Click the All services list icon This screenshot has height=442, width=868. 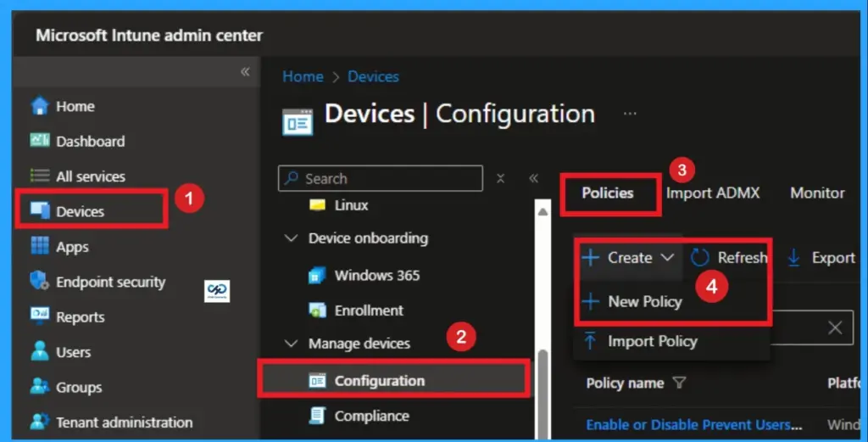[40, 176]
